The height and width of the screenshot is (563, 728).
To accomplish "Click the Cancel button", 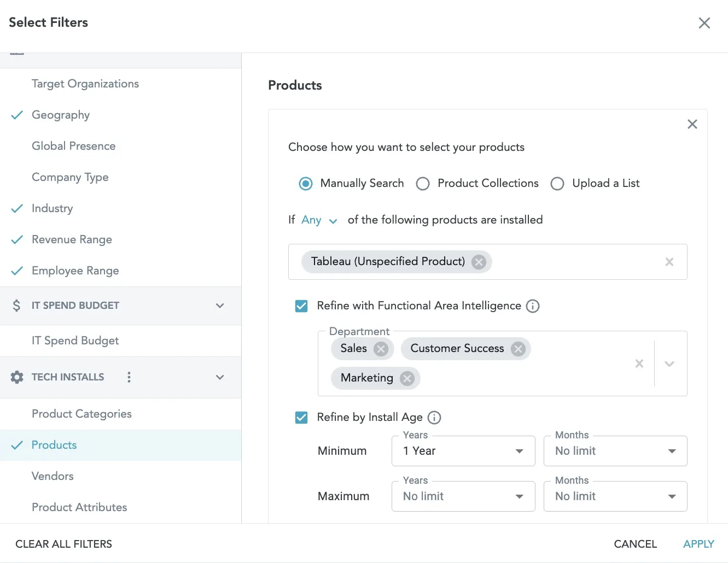I will click(635, 544).
